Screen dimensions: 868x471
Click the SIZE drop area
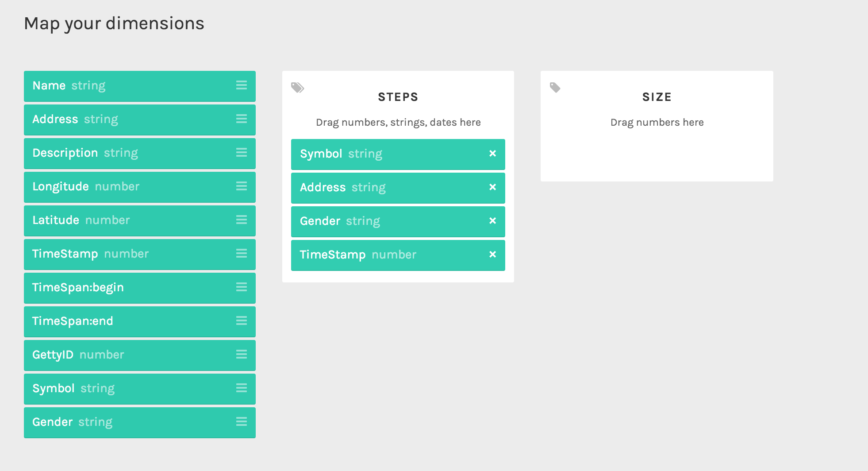coord(657,126)
